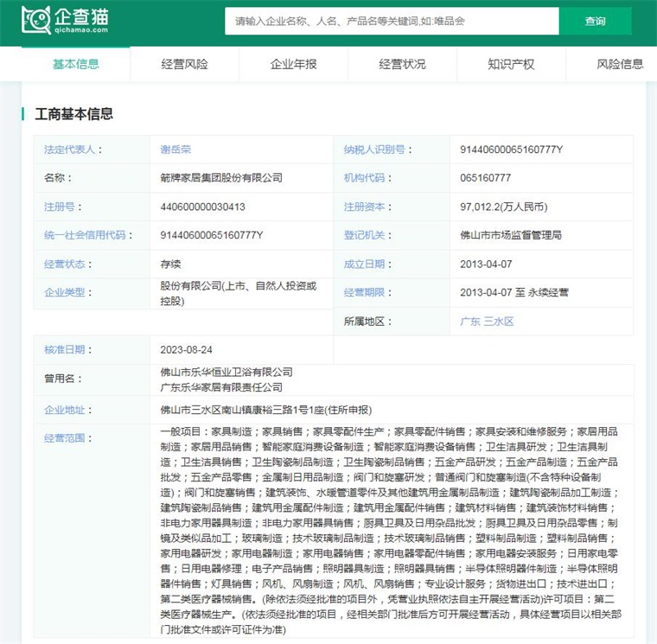
Task: Open the 经营风险 tab
Action: point(184,64)
